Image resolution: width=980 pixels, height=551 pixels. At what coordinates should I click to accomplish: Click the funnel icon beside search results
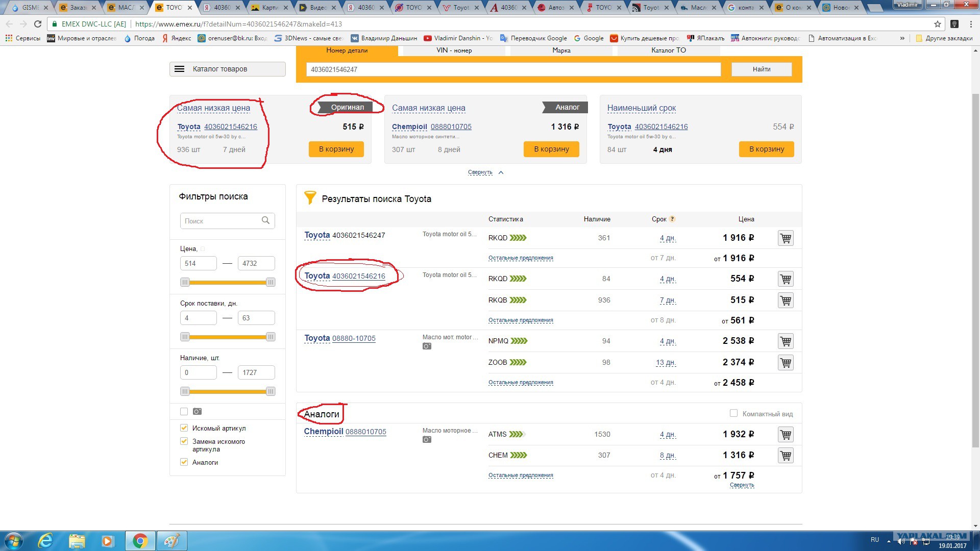tap(310, 198)
